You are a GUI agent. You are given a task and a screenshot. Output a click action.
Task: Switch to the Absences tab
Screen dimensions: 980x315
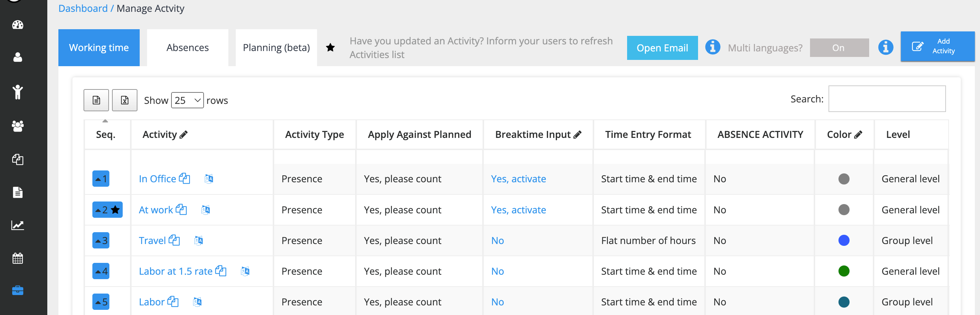point(188,48)
